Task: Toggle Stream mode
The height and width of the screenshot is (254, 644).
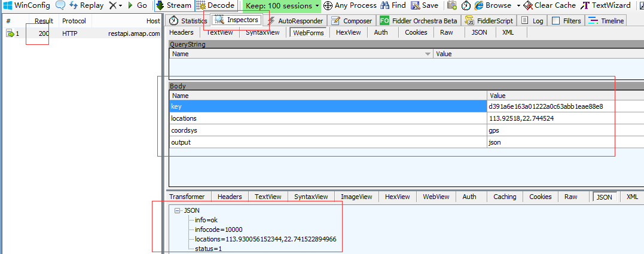Action: pos(174,5)
